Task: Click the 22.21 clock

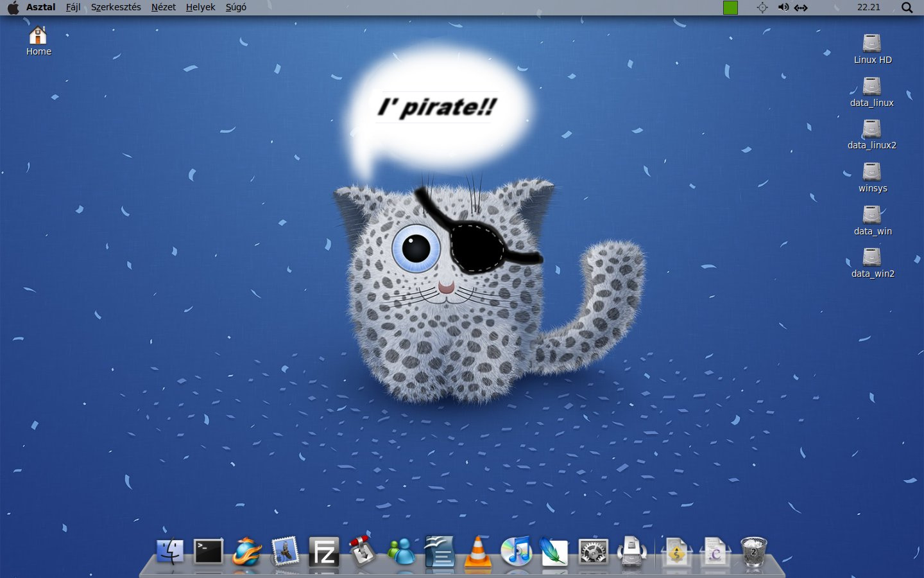Action: tap(869, 8)
